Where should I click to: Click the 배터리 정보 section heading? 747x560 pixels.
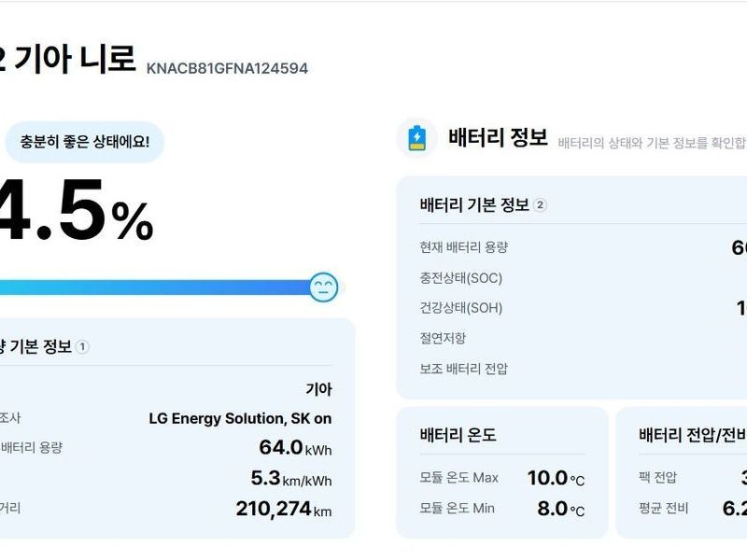498,139
